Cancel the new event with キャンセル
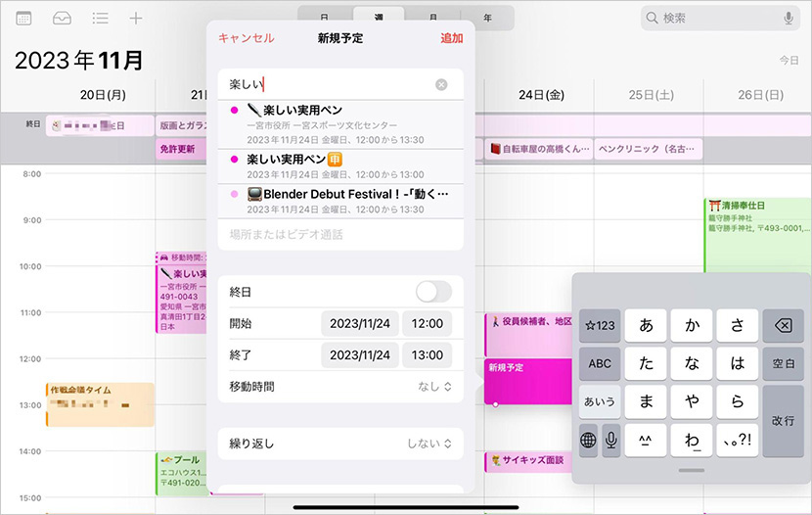The height and width of the screenshot is (515, 812). point(246,38)
